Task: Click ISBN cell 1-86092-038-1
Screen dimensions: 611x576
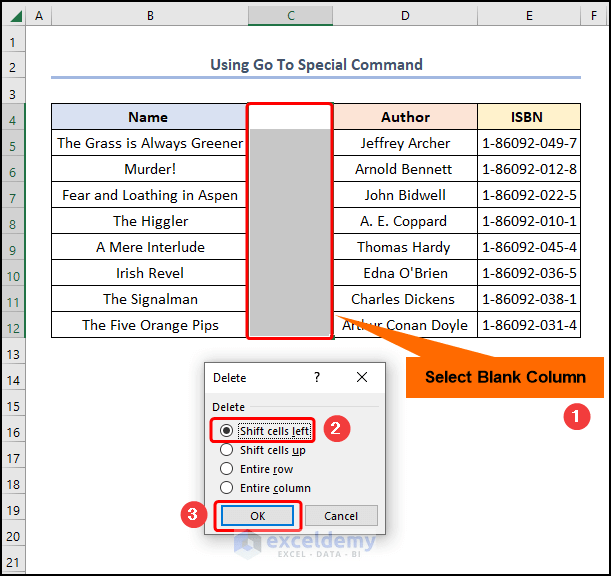Action: coord(529,299)
